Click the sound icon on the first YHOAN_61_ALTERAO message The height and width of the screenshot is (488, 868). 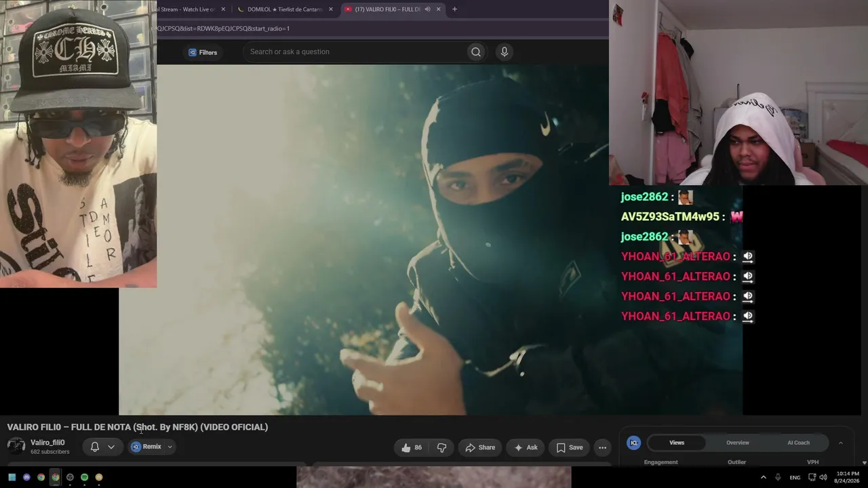tap(747, 257)
